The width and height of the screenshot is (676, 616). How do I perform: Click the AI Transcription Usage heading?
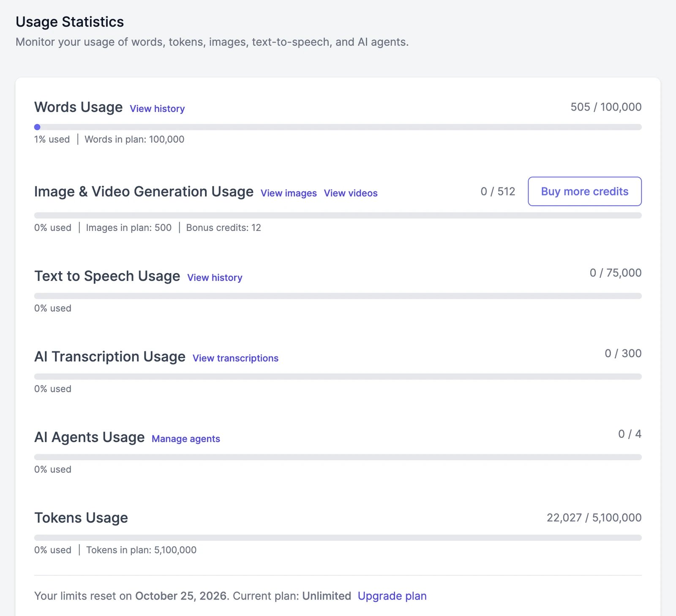110,357
